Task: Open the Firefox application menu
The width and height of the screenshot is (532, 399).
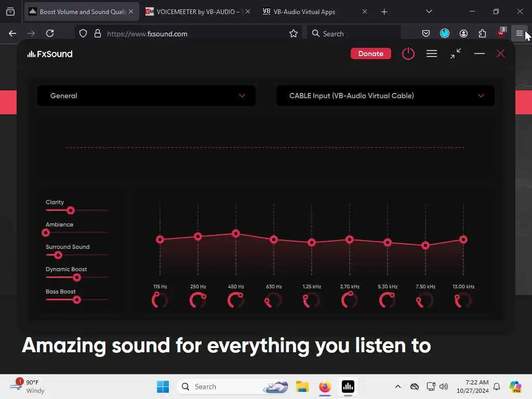Action: coord(520,33)
